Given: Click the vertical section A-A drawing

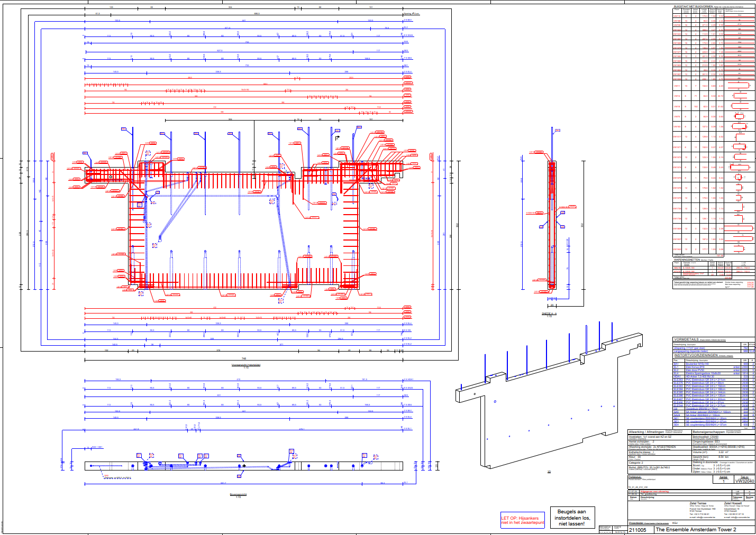Looking at the screenshot, I should 552,225.
